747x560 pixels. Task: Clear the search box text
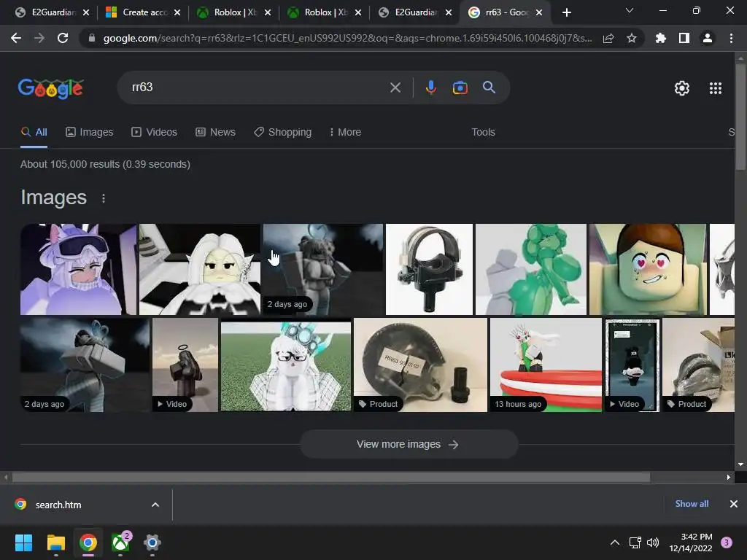click(395, 87)
